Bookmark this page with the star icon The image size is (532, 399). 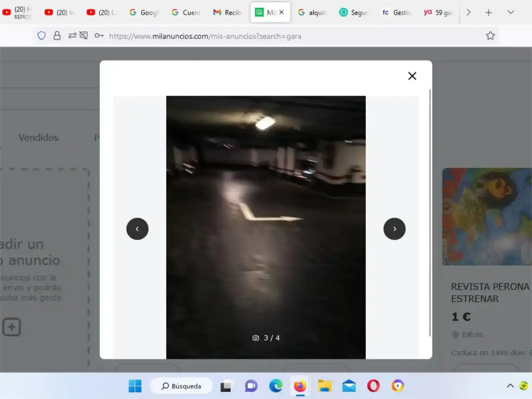(490, 36)
